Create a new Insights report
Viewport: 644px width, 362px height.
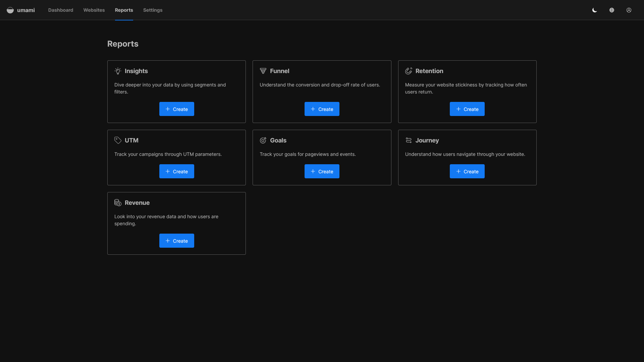pyautogui.click(x=177, y=109)
